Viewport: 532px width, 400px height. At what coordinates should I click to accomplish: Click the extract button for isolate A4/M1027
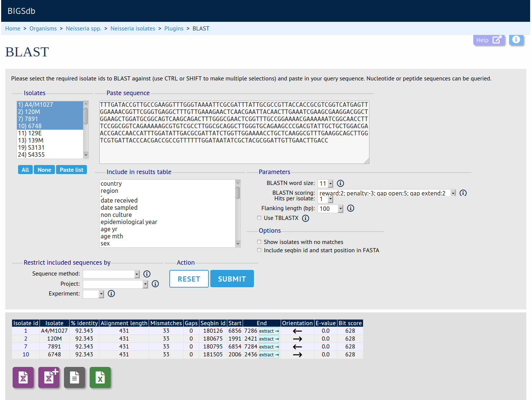click(x=269, y=331)
